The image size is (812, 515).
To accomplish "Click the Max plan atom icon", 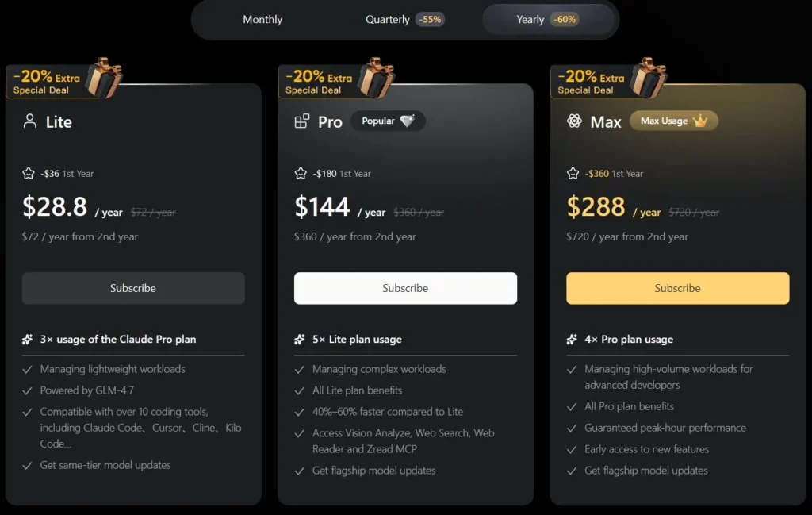I will (x=575, y=121).
